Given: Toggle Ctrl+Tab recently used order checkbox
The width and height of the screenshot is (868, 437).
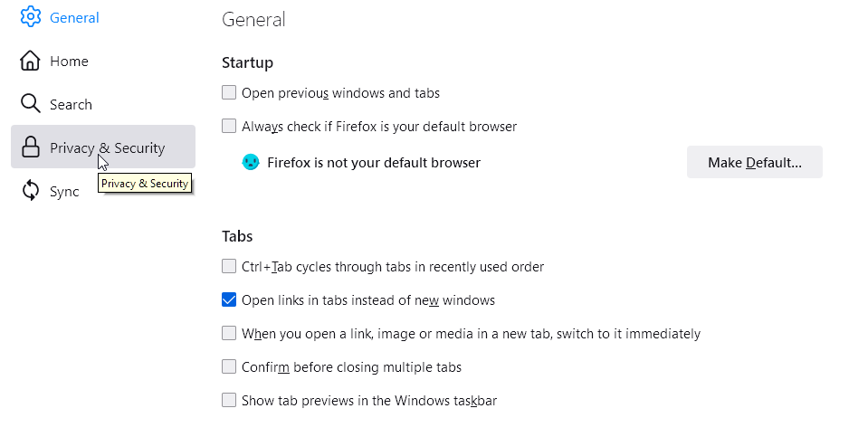Looking at the screenshot, I should click(x=229, y=266).
